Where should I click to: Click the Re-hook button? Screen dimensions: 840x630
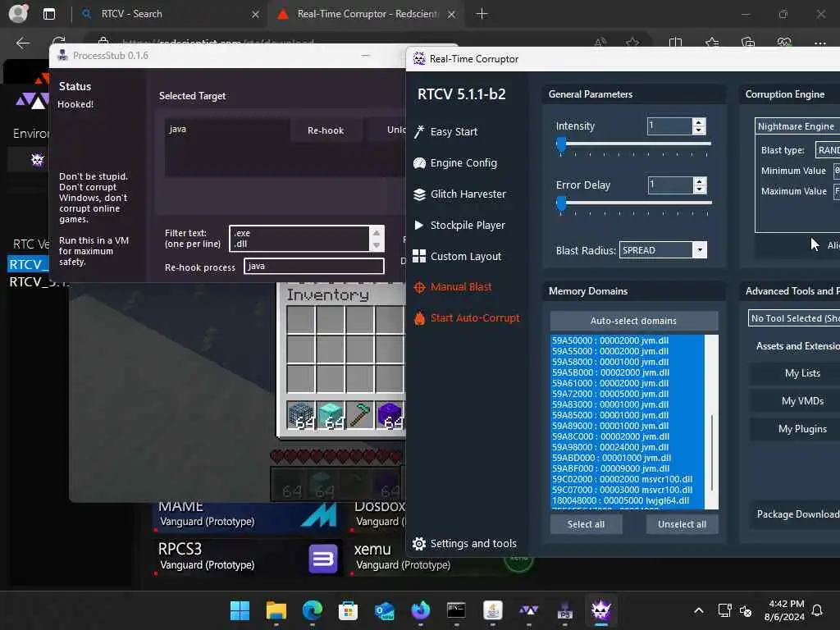(x=326, y=130)
